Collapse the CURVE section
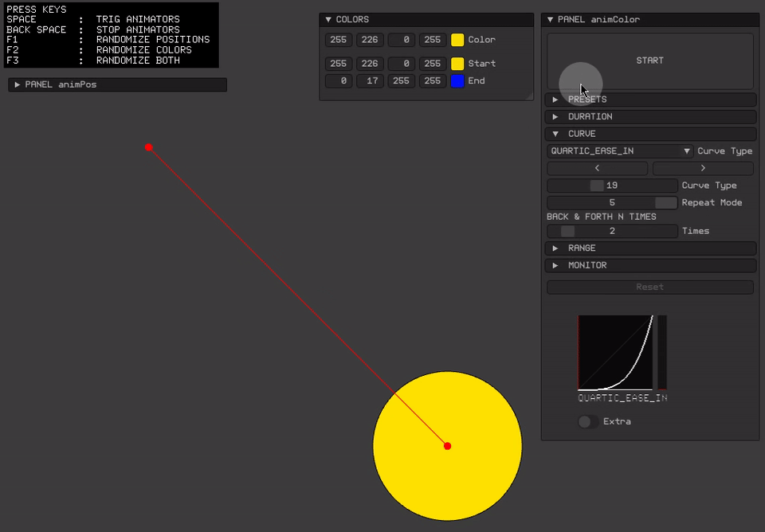The height and width of the screenshot is (532, 765). coord(650,134)
